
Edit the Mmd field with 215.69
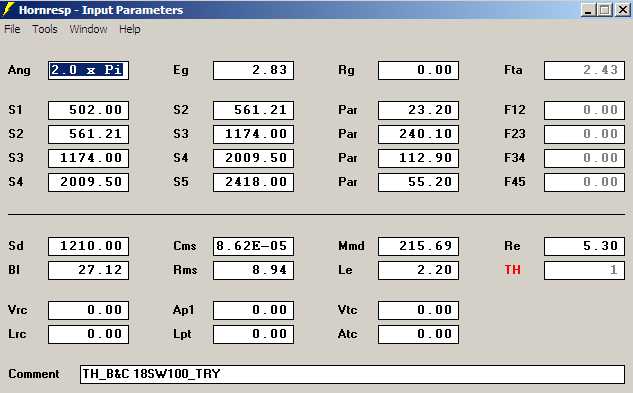click(418, 246)
